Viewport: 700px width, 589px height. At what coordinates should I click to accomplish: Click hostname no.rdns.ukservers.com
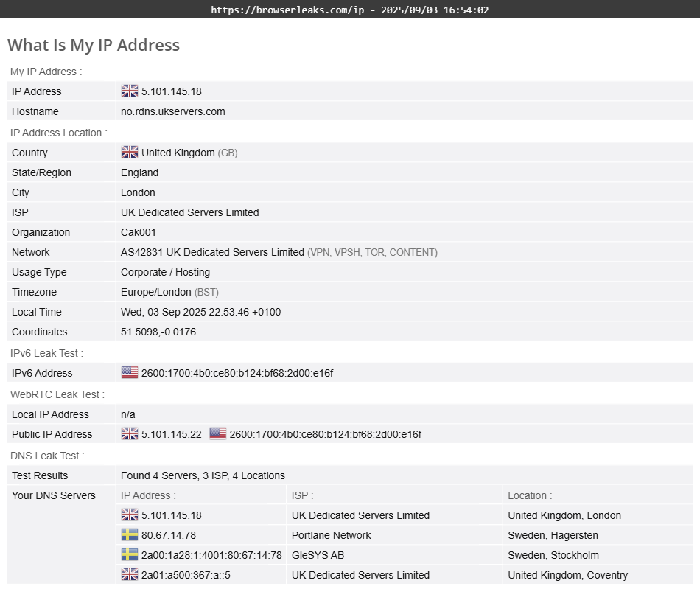point(172,111)
